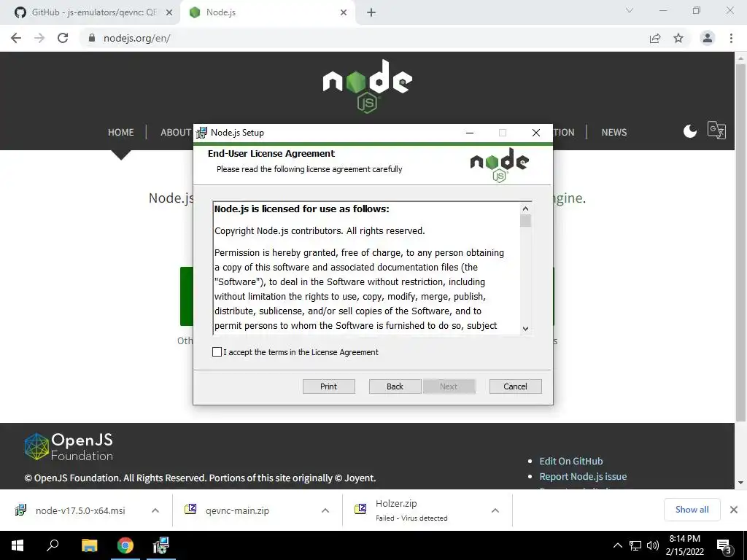Reload the nodejs.org page
The width and height of the screenshot is (747, 560).
tap(63, 38)
